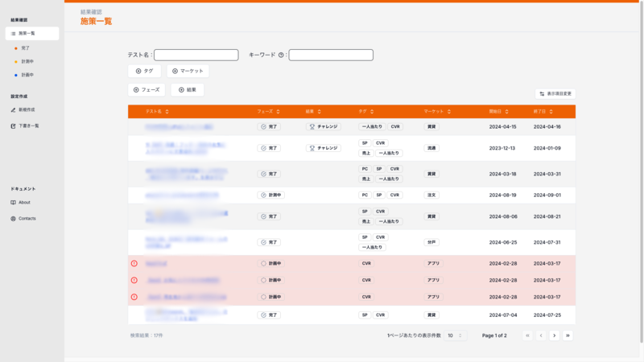Open 下書き一覧 in the sidebar

pos(28,126)
